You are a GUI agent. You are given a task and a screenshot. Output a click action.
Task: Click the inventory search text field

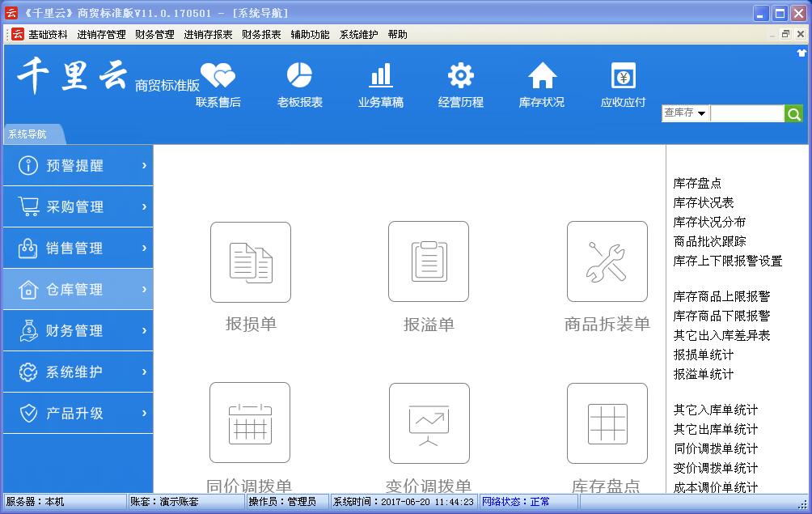(746, 114)
